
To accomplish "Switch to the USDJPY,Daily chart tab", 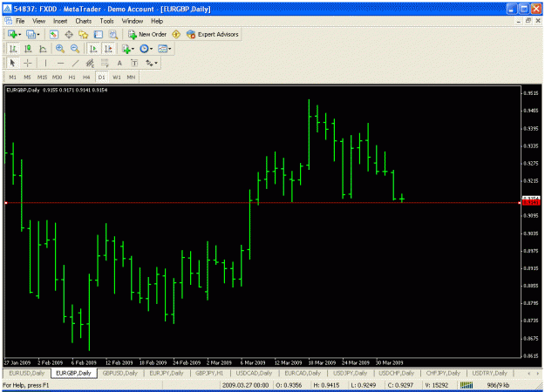I will point(350,373).
